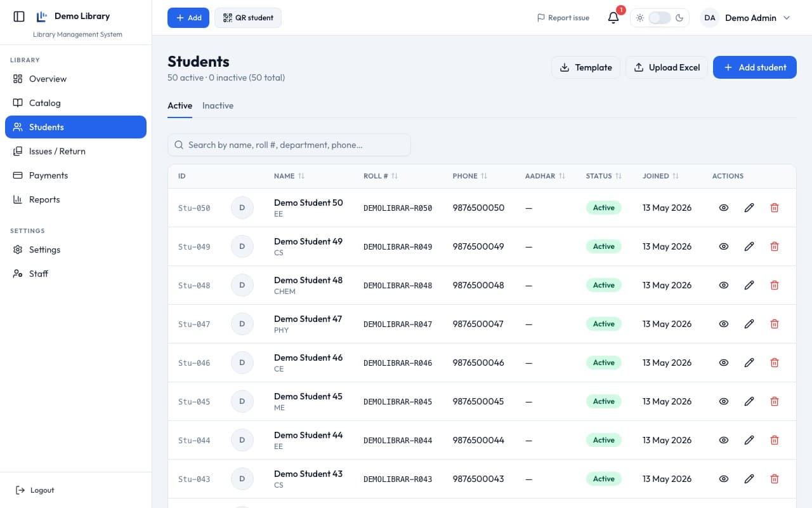The width and height of the screenshot is (812, 508).
Task: Delete Demo Student 49 with trash icon
Action: (774, 246)
